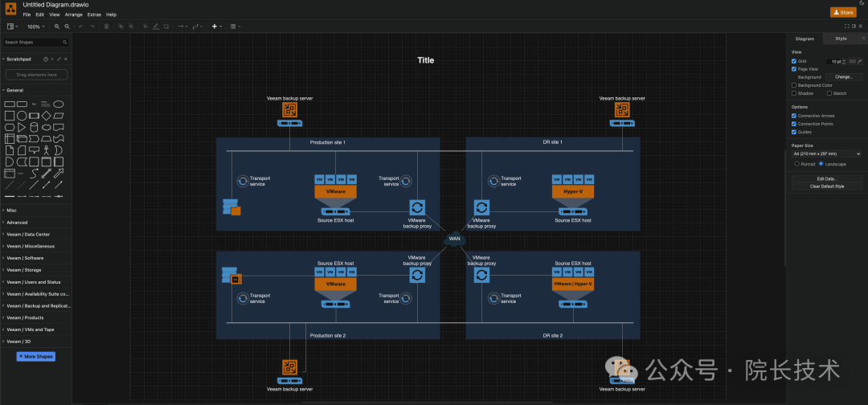The image size is (868, 405).
Task: Click the scratchpad add plus icon
Action: (52, 59)
